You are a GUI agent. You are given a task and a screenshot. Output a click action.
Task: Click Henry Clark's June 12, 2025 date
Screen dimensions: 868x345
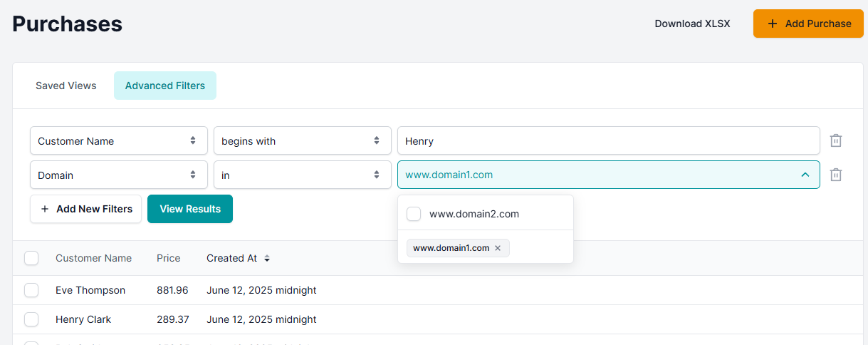(261, 319)
